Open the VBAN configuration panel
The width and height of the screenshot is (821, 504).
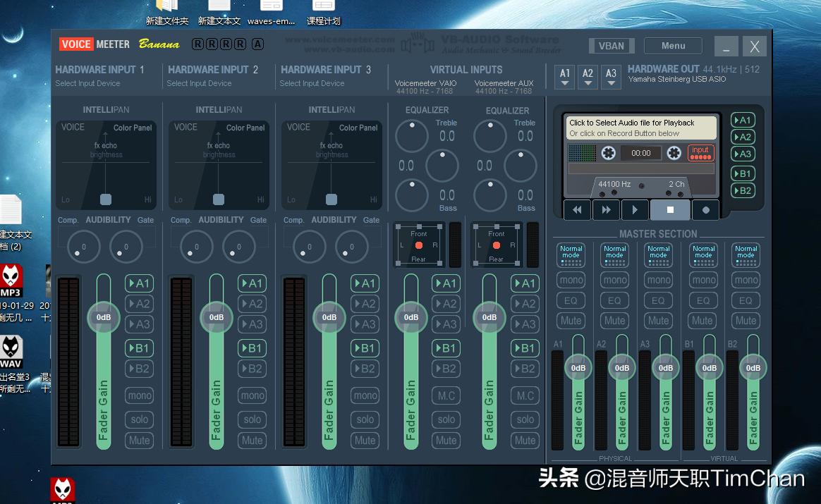[611, 45]
